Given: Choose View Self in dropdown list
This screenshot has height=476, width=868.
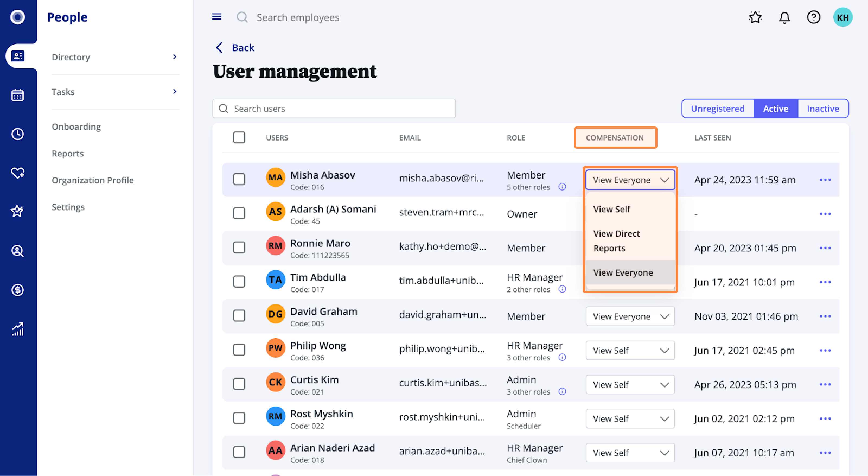Looking at the screenshot, I should [x=630, y=209].
